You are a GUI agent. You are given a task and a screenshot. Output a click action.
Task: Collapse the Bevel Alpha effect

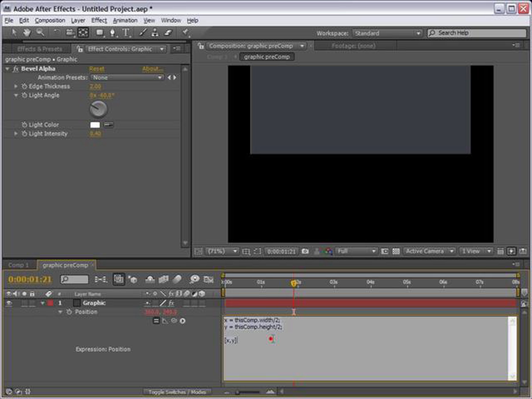point(8,69)
